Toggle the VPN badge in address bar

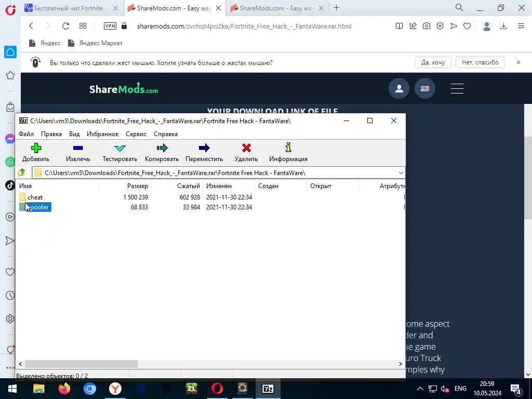point(110,26)
